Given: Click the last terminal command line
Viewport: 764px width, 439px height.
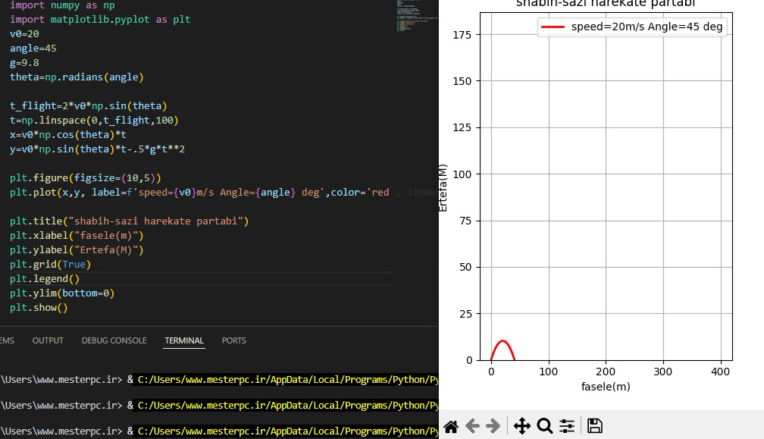Looking at the screenshot, I should coord(219,431).
